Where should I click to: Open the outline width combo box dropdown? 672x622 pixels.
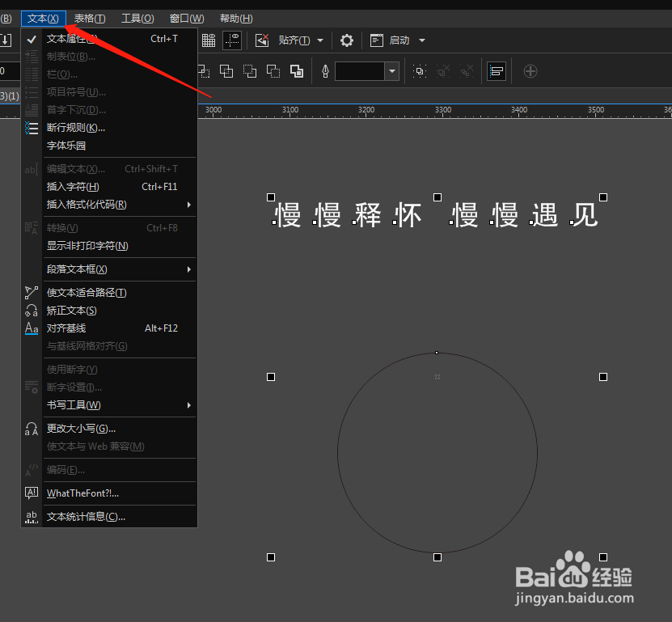(391, 71)
